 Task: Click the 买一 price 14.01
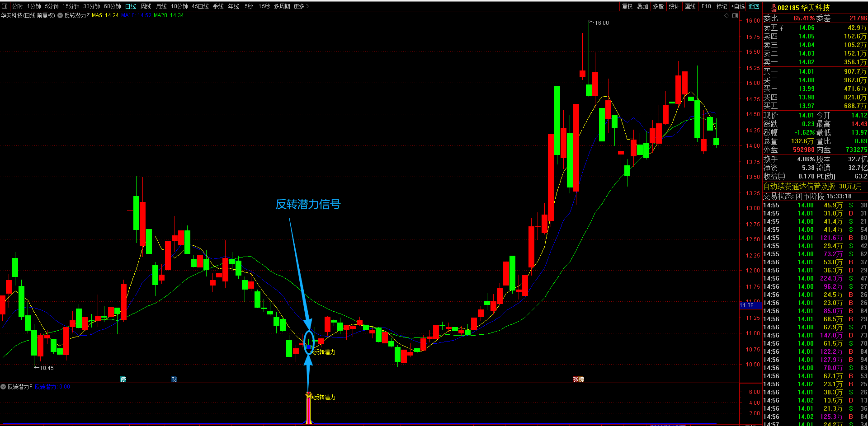807,71
